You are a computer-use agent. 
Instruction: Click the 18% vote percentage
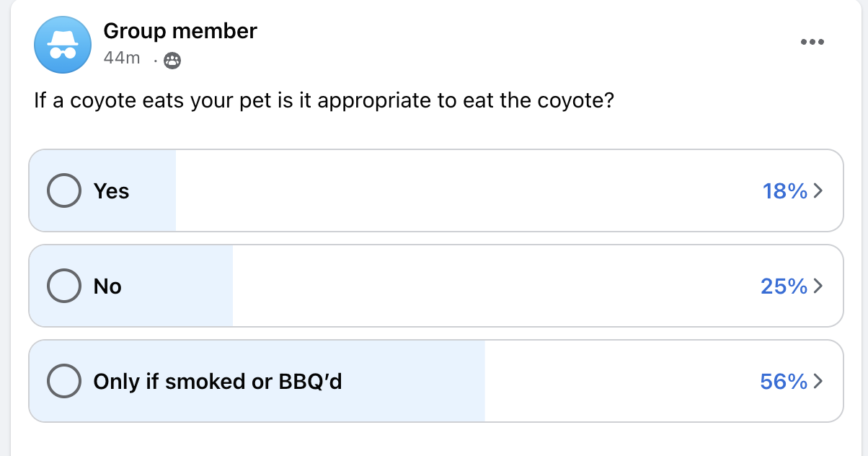(x=784, y=191)
